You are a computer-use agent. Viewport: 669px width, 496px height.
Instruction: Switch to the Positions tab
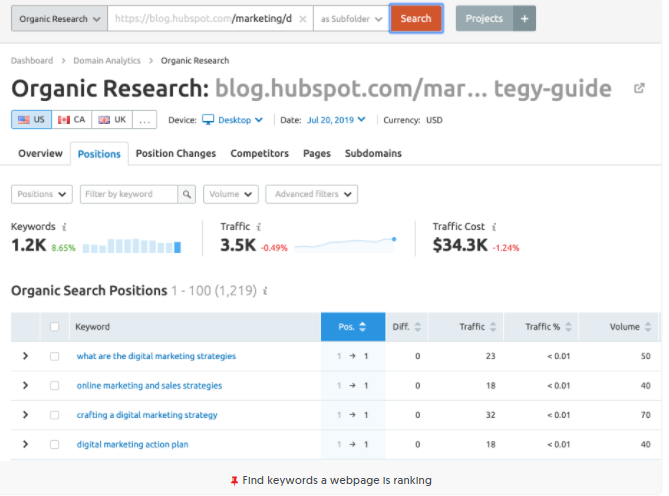pyautogui.click(x=99, y=154)
